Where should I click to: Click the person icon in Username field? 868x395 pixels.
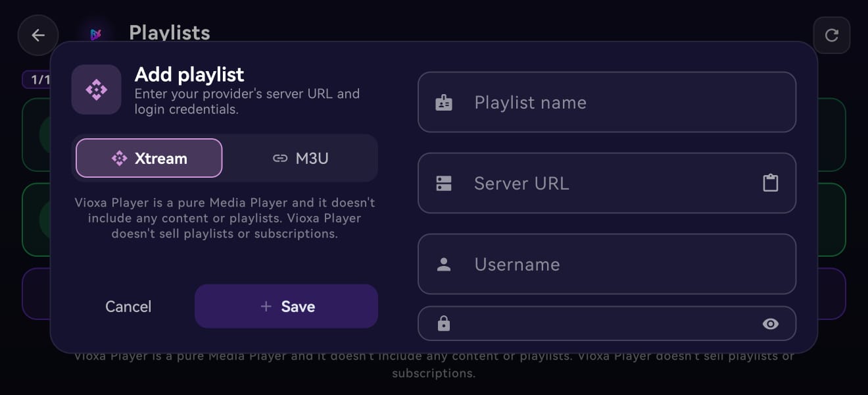pyautogui.click(x=444, y=265)
